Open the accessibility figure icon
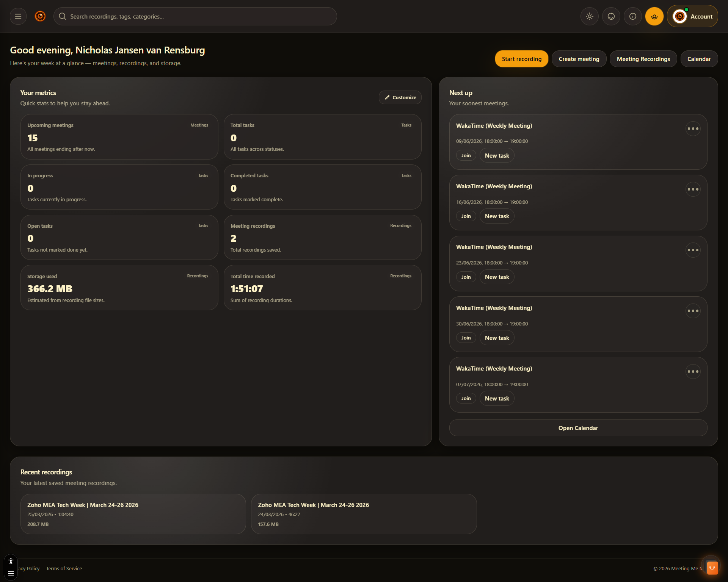The image size is (728, 582). 11,561
